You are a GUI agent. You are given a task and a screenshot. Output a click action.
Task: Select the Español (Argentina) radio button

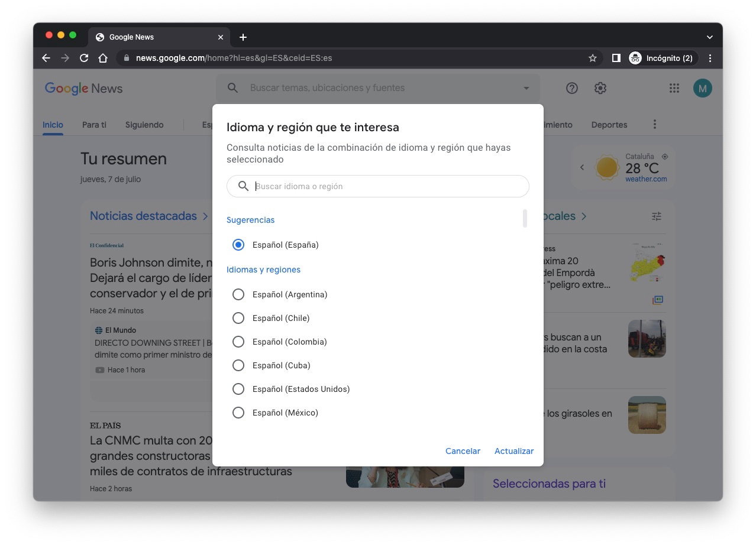pyautogui.click(x=238, y=294)
